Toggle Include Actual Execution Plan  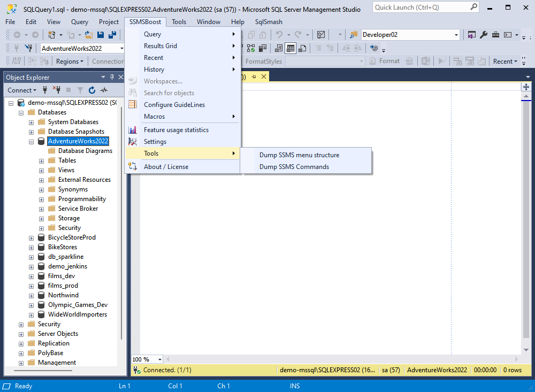point(251,48)
